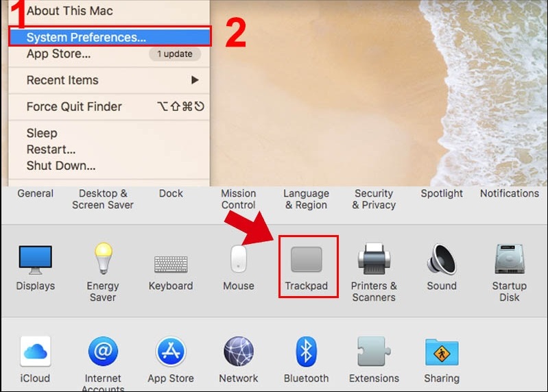
Task: Open the Sound speaker icon
Action: [442, 259]
